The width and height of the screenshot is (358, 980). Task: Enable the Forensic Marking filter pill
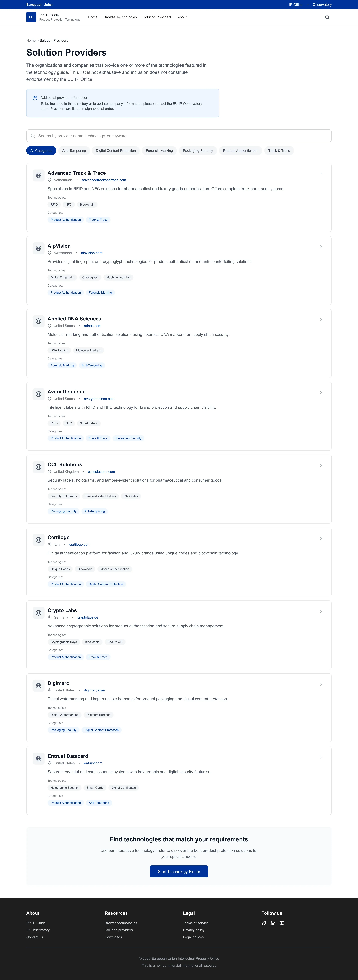pyautogui.click(x=159, y=150)
